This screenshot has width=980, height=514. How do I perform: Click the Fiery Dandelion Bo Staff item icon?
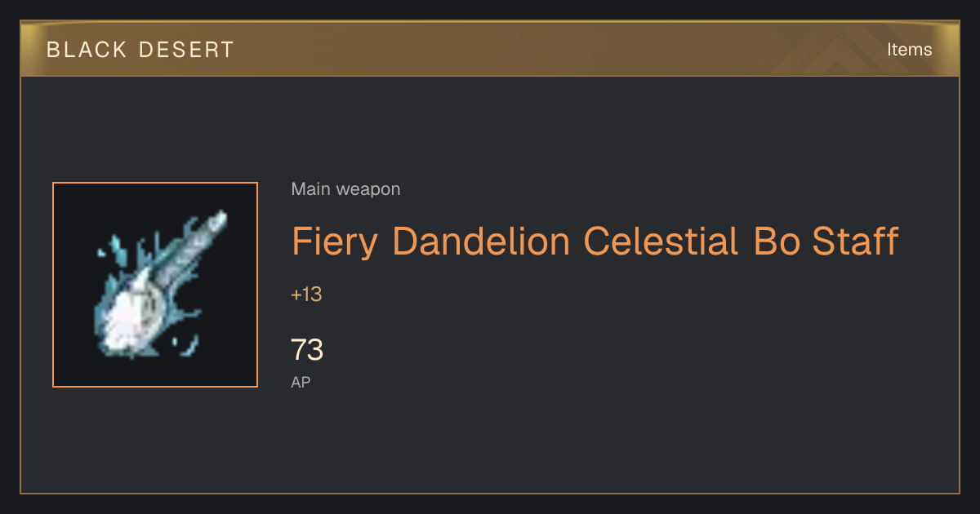pos(155,285)
